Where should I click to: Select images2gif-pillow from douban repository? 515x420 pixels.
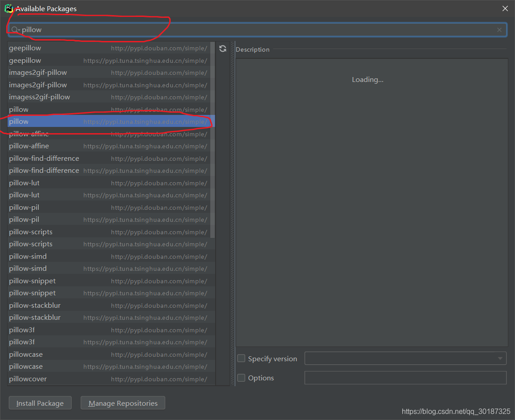coord(109,73)
